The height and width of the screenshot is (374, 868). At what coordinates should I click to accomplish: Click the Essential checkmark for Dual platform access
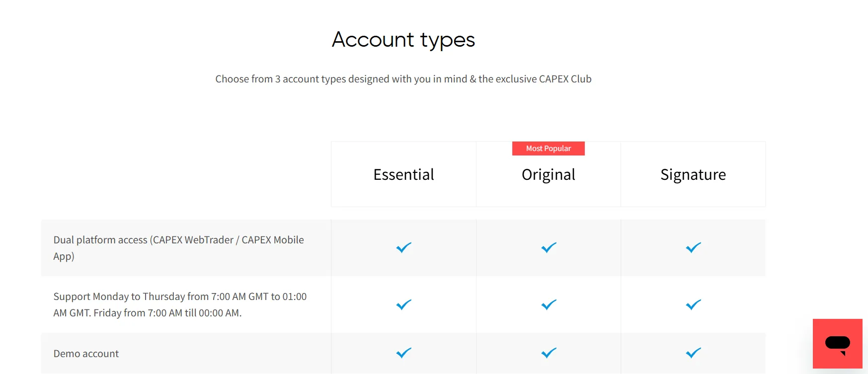404,247
